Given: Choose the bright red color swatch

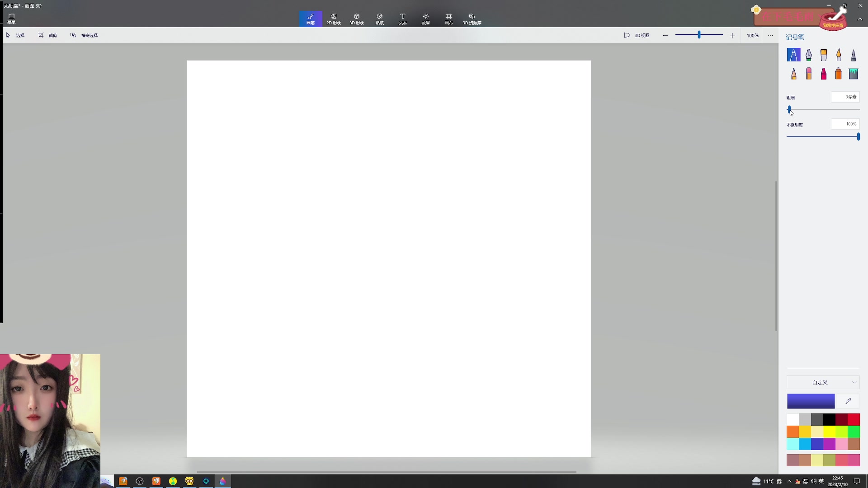Looking at the screenshot, I should [854, 419].
